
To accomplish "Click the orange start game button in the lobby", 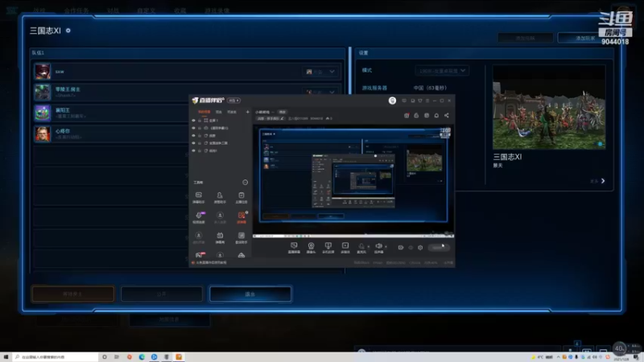I will point(73,294).
